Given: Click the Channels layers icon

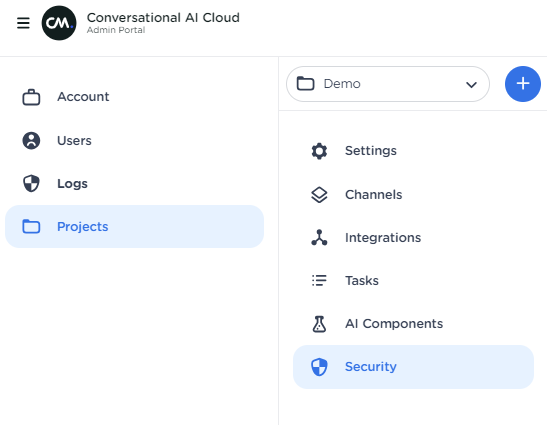Looking at the screenshot, I should coord(319,195).
